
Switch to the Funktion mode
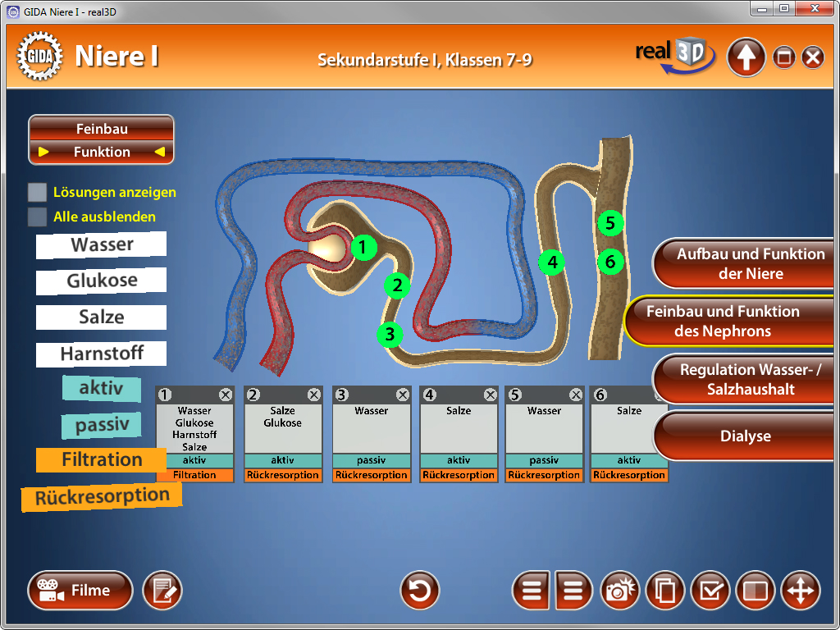pos(102,152)
